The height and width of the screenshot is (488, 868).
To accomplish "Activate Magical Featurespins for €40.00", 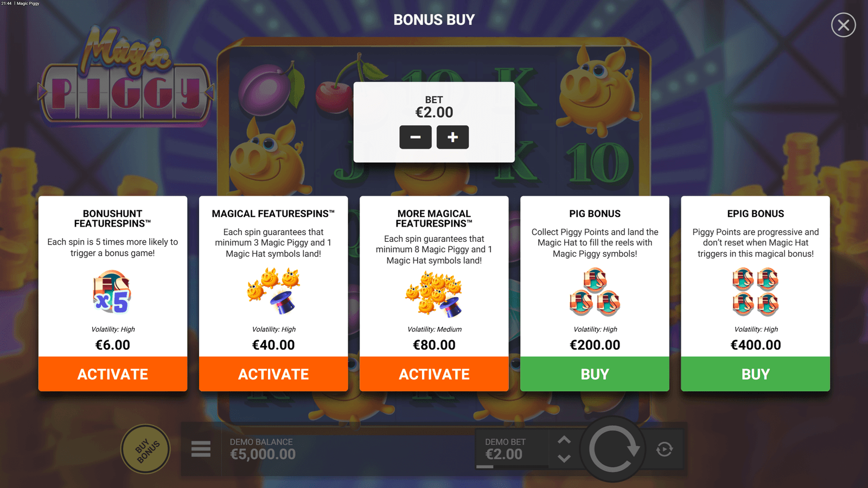I will coord(273,374).
